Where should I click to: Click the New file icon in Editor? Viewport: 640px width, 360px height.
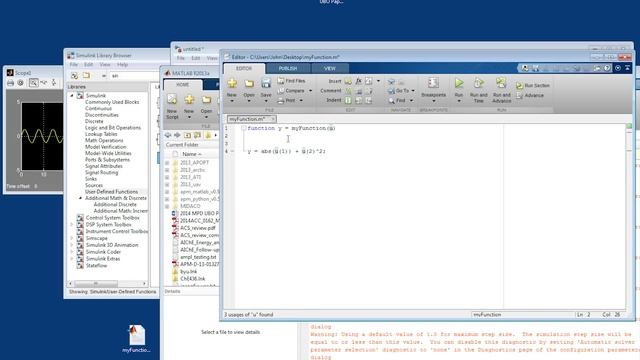point(232,84)
